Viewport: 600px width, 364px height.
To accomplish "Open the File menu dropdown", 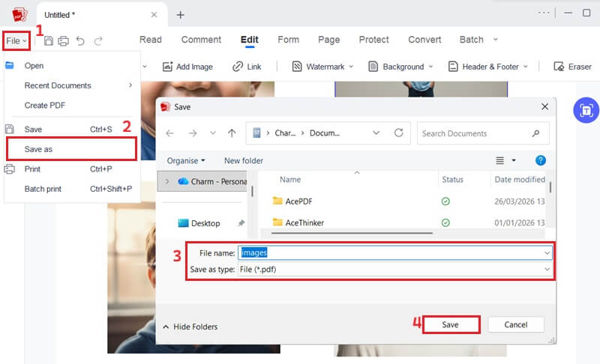I will pyautogui.click(x=16, y=41).
